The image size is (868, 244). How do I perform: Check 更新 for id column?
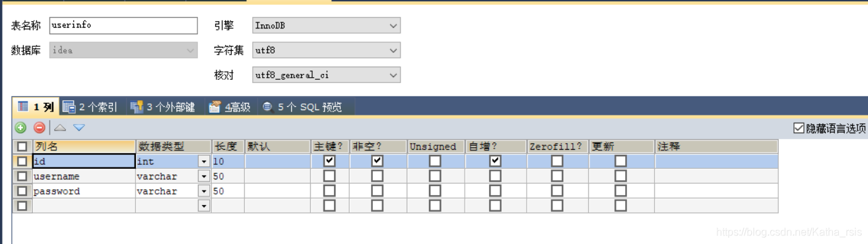[620, 161]
